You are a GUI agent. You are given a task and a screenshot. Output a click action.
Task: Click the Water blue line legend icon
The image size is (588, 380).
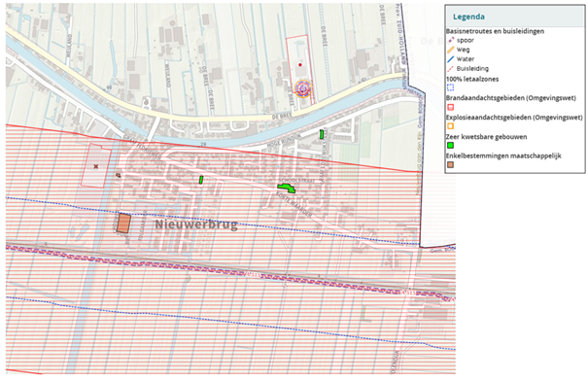tap(450, 59)
